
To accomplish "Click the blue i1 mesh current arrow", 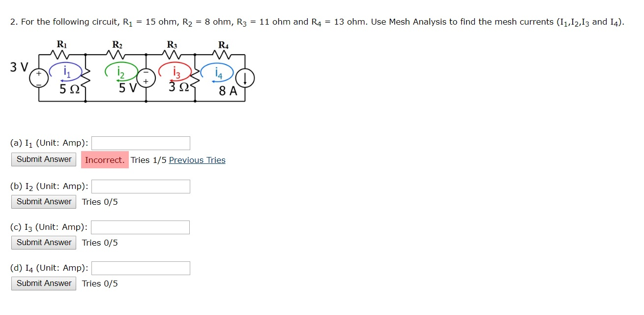I will (x=65, y=71).
